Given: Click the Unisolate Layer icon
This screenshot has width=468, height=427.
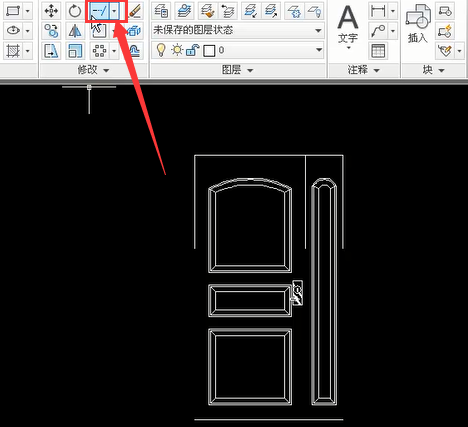Looking at the screenshot, I should point(271,11).
